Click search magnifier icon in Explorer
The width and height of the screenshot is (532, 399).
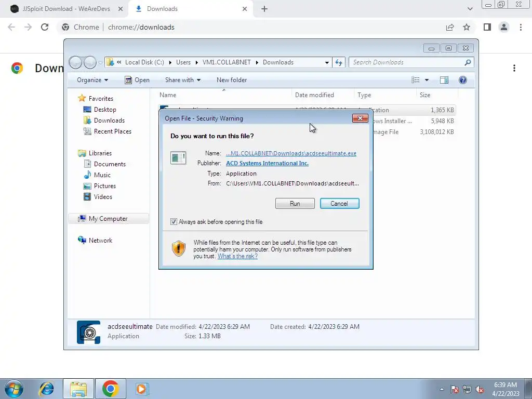point(468,62)
